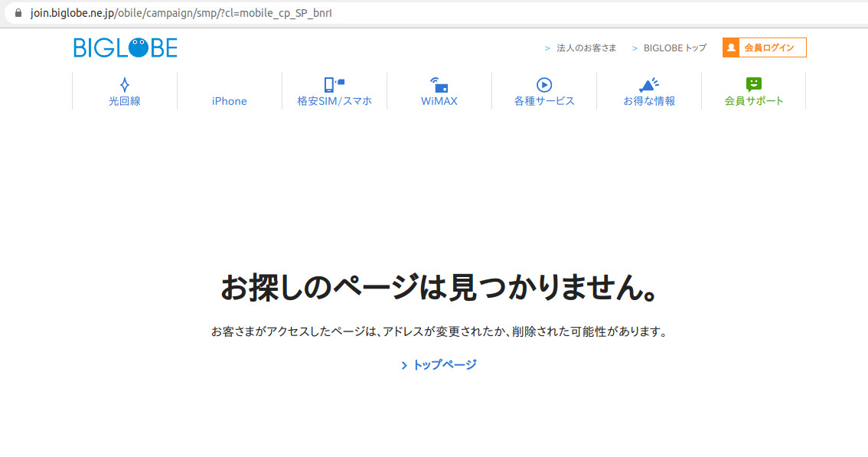Select the WiMAX menu label
The image size is (868, 457).
point(439,101)
